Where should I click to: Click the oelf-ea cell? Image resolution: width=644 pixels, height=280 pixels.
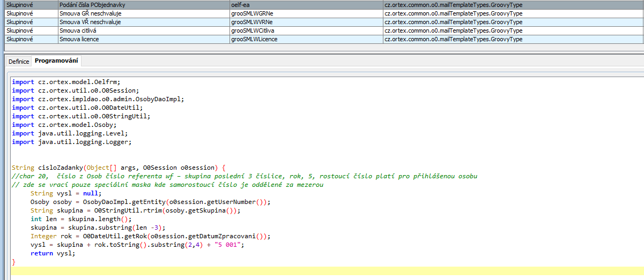tap(240, 5)
